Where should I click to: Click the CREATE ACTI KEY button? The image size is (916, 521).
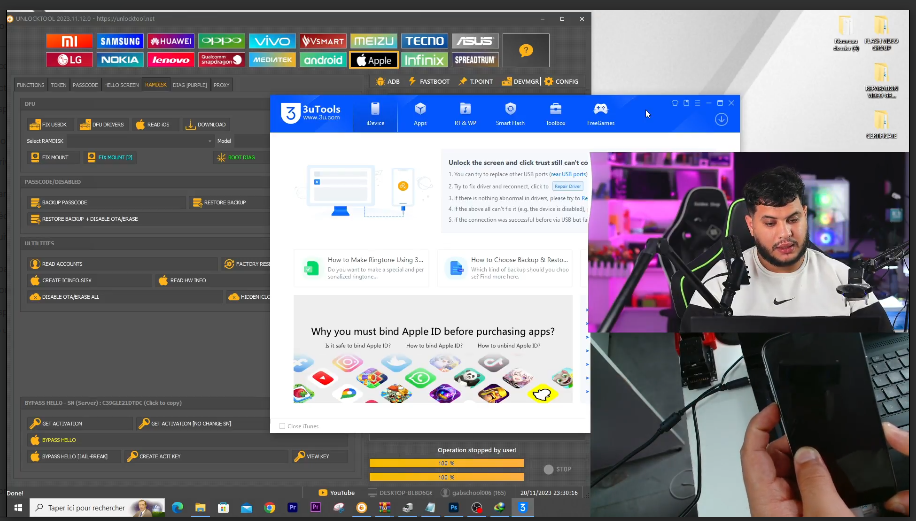206,456
